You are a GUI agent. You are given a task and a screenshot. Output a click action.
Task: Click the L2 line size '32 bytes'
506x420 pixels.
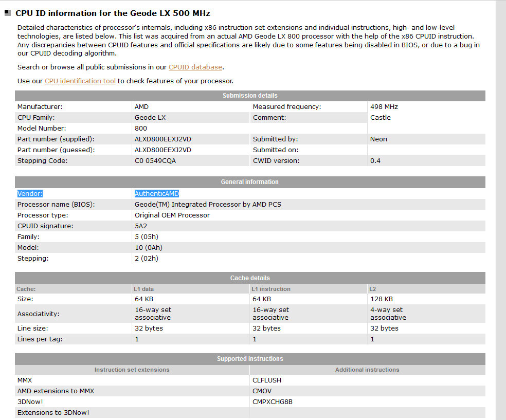point(384,328)
